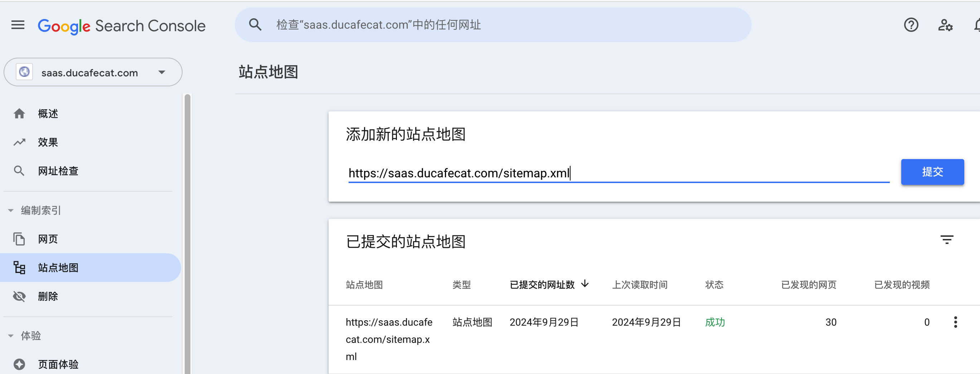Sort by 站点地图 column header
This screenshot has height=374, width=980.
(x=364, y=284)
